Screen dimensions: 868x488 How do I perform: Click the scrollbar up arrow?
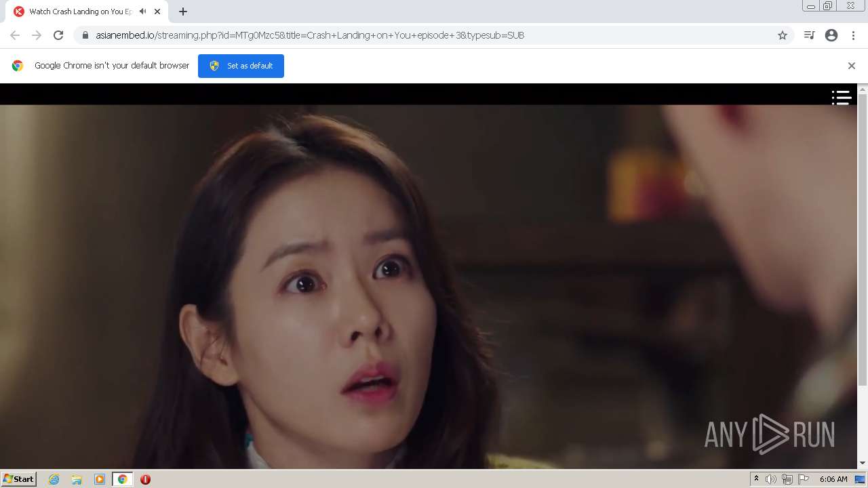[863, 88]
